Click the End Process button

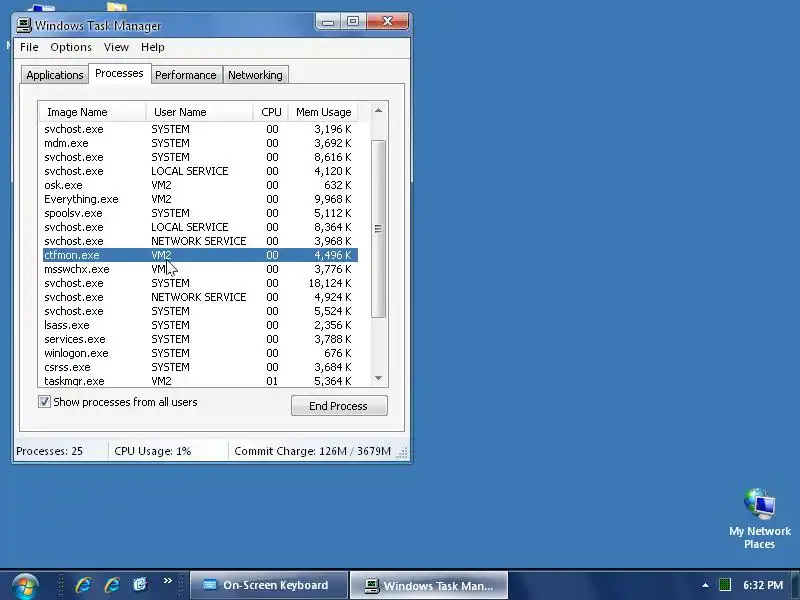tap(339, 406)
